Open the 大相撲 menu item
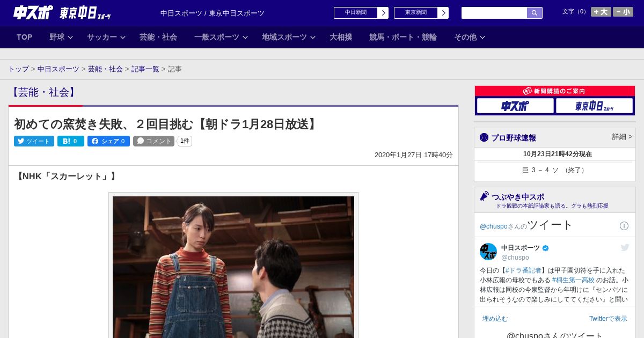The width and height of the screenshot is (644, 338). point(341,37)
